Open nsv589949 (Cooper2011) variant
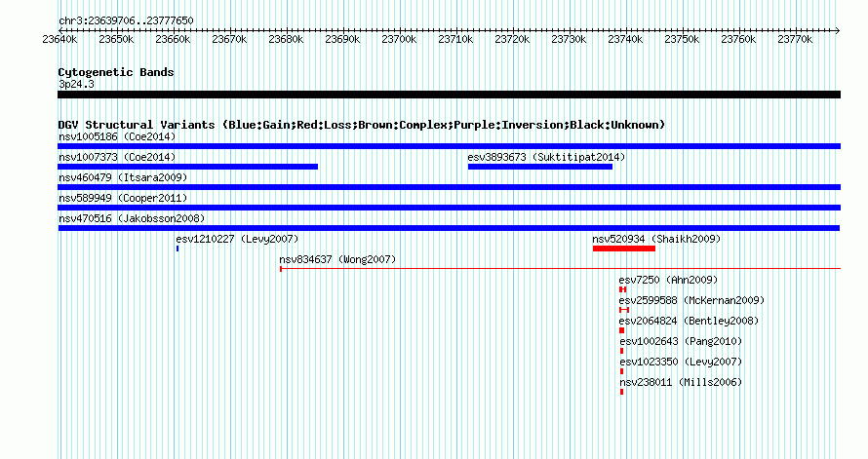This screenshot has width=868, height=459. click(x=123, y=198)
